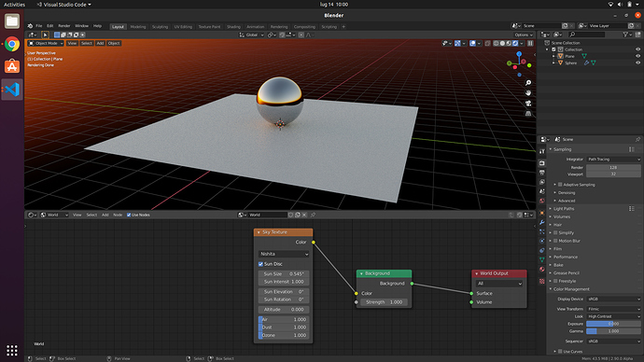
Task: Click the viewport Add menu button
Action: coord(100,43)
